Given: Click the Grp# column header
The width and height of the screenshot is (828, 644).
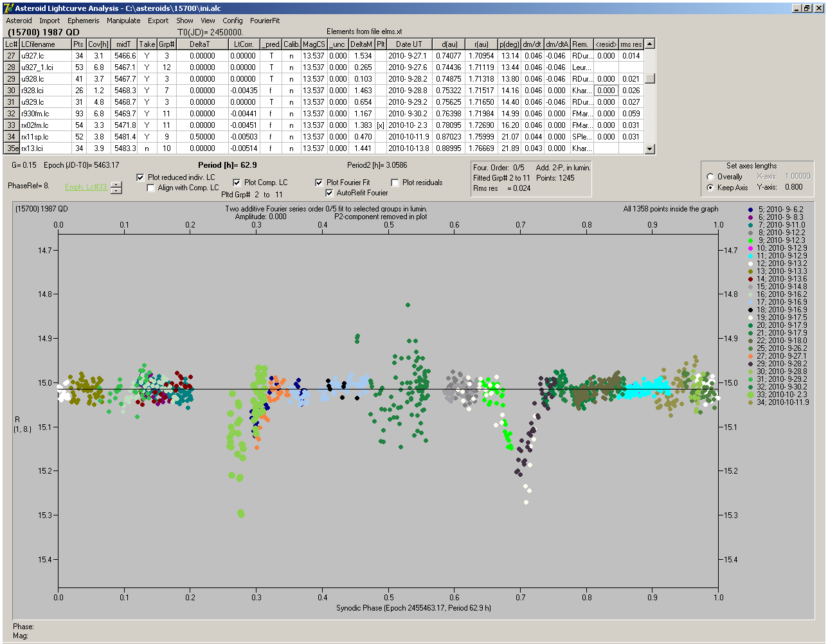Looking at the screenshot, I should tap(166, 44).
